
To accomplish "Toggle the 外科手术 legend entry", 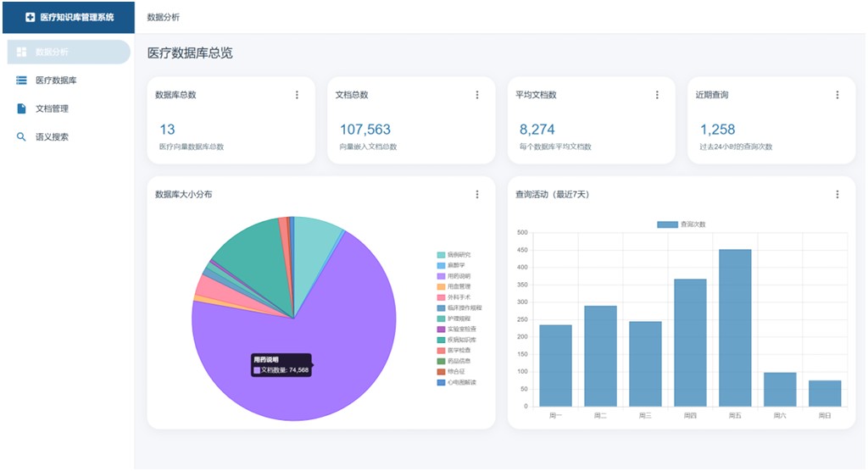I will click(x=453, y=297).
